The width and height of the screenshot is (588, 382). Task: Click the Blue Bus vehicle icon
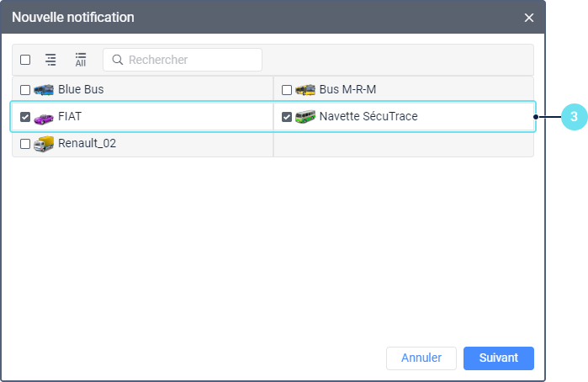click(x=44, y=90)
